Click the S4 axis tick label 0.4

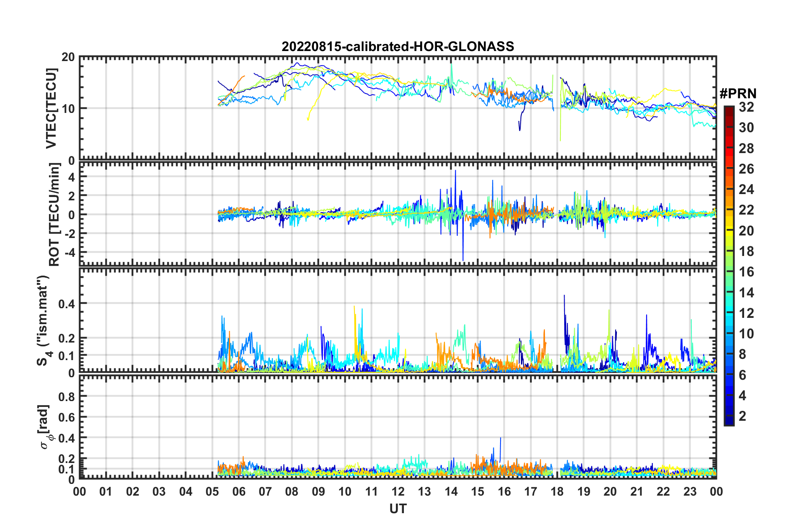point(67,304)
